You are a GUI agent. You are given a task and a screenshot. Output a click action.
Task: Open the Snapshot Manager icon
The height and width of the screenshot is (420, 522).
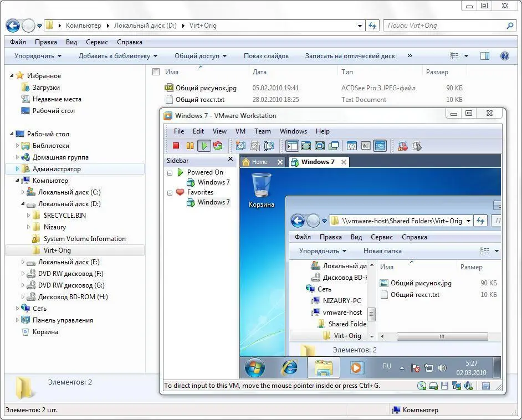pyautogui.click(x=268, y=145)
